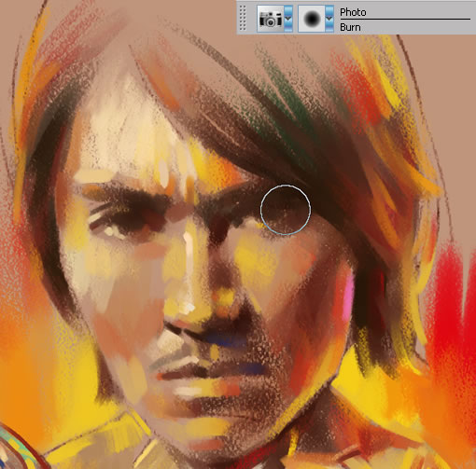
Task: Open the brush category dropdown arrow
Action: coord(288,19)
